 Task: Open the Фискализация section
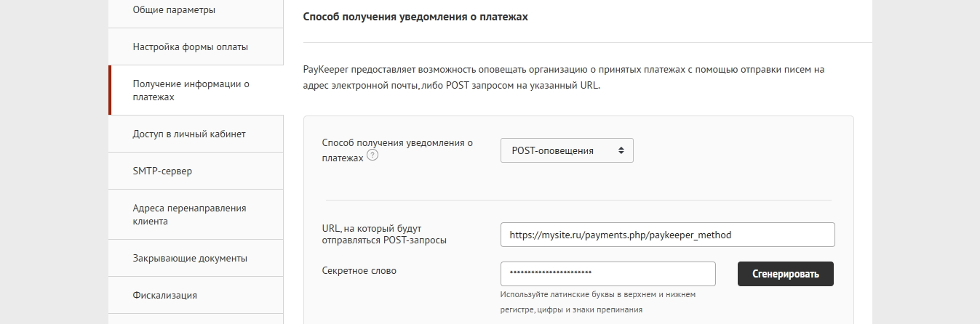click(x=164, y=295)
